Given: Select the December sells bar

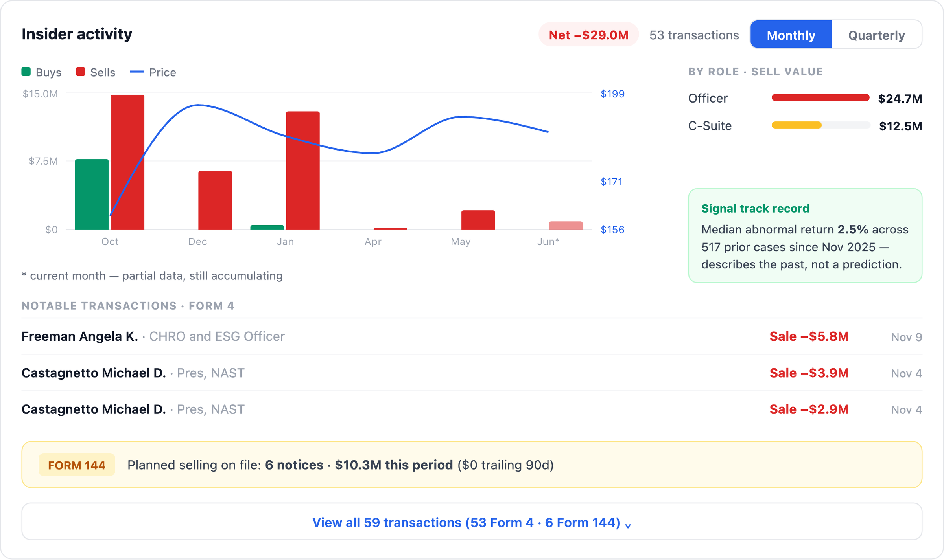Looking at the screenshot, I should pos(215,200).
